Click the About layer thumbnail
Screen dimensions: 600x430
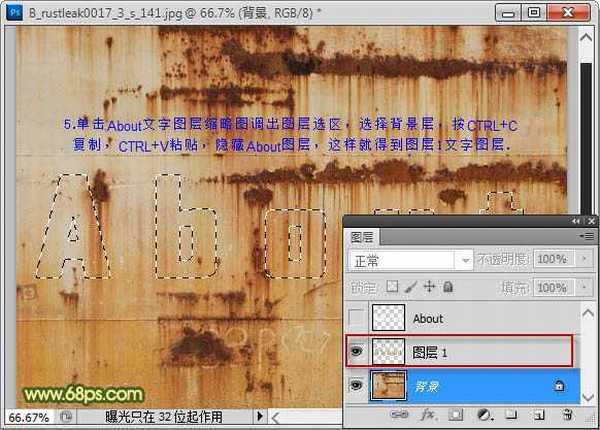click(388, 318)
